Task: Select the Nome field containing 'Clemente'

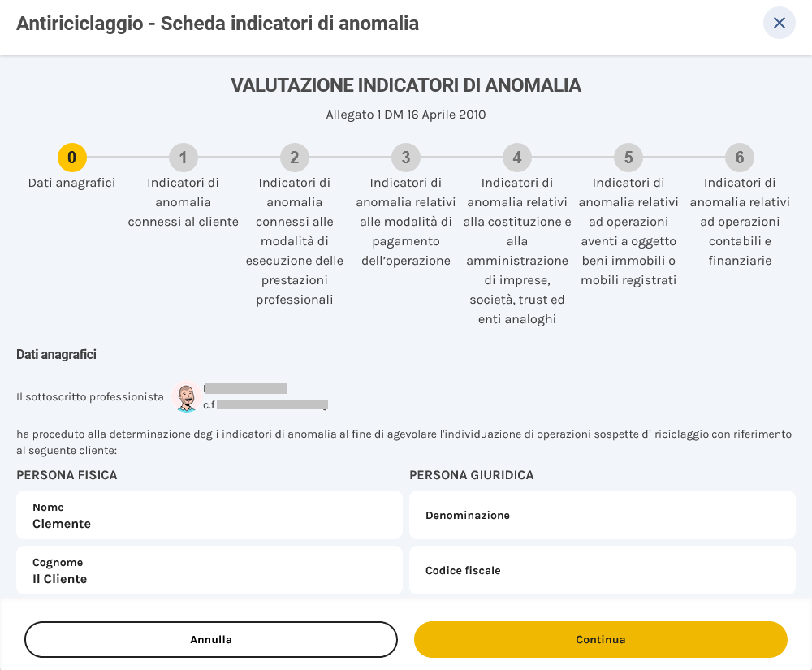Action: pos(208,516)
